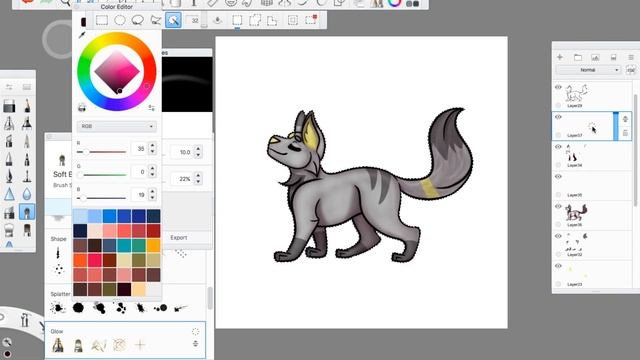This screenshot has width=640, height=360.
Task: Hide Layer23 using its eye icon
Action: pos(558,266)
